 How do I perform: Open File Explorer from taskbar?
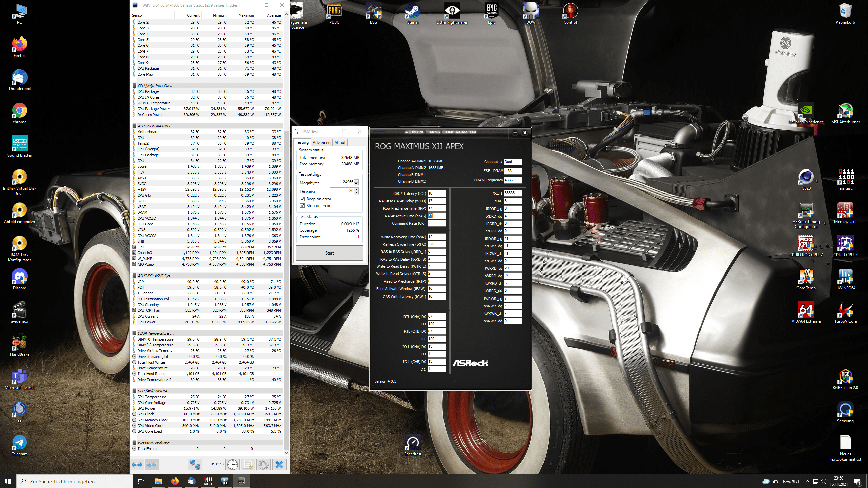point(158,481)
